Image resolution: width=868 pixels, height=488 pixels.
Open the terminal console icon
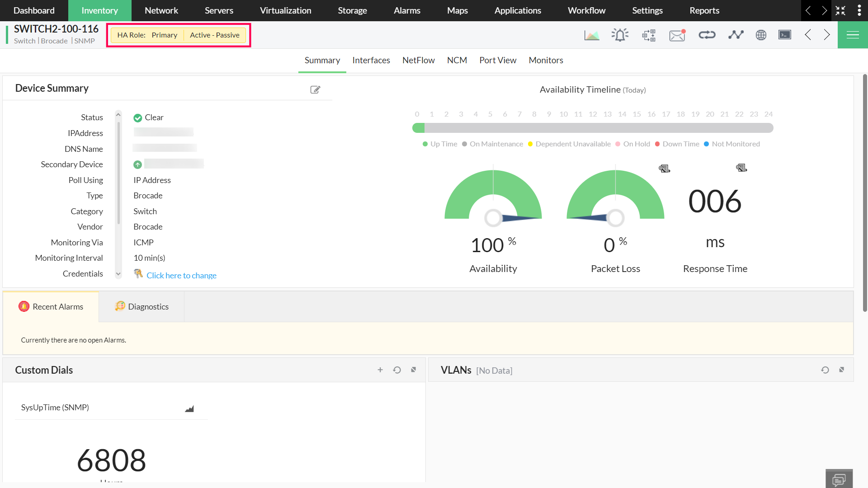coord(785,35)
